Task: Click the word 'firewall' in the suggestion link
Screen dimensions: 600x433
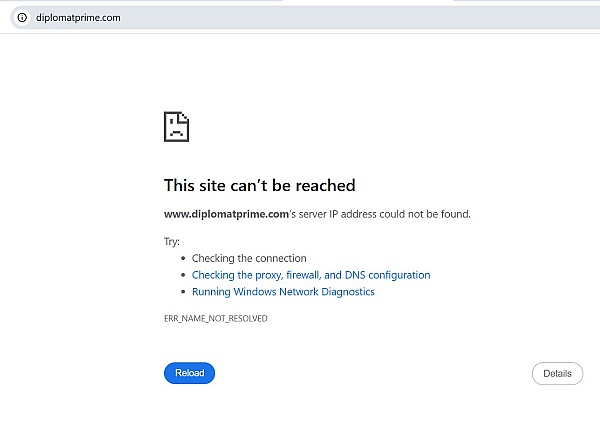Action: tap(303, 275)
